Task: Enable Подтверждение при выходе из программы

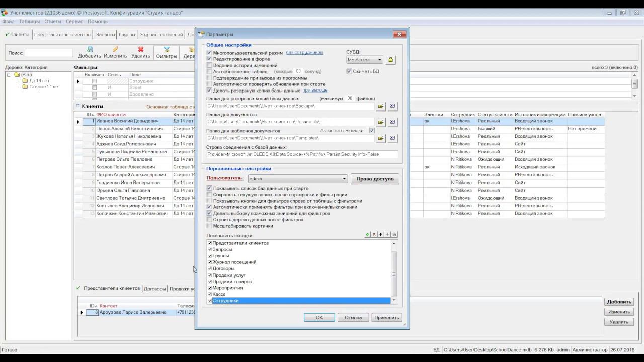Action: [x=209, y=78]
